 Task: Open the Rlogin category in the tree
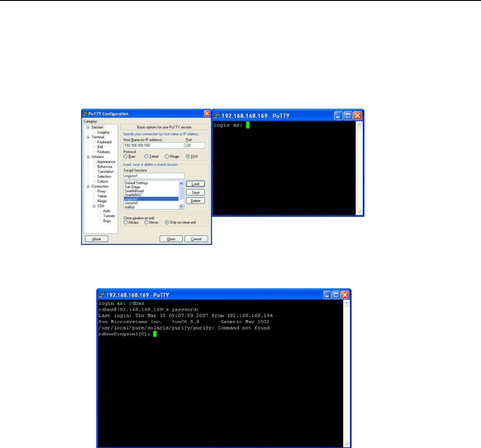(x=102, y=201)
